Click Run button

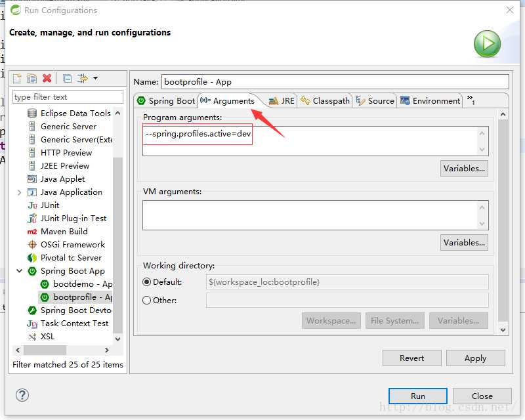pyautogui.click(x=418, y=396)
